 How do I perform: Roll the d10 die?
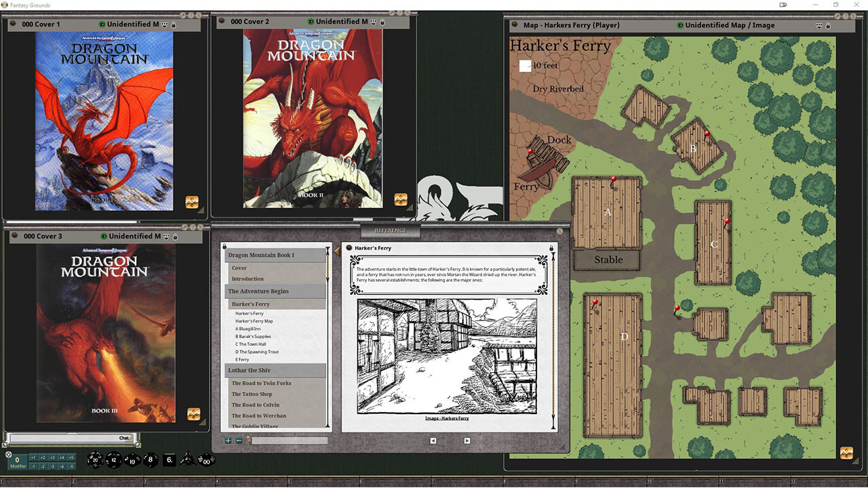coord(132,460)
